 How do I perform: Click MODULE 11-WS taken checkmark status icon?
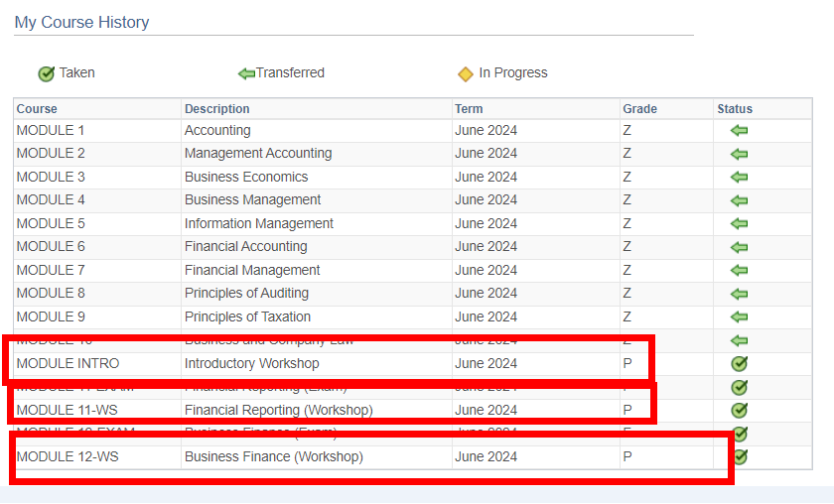pyautogui.click(x=739, y=410)
